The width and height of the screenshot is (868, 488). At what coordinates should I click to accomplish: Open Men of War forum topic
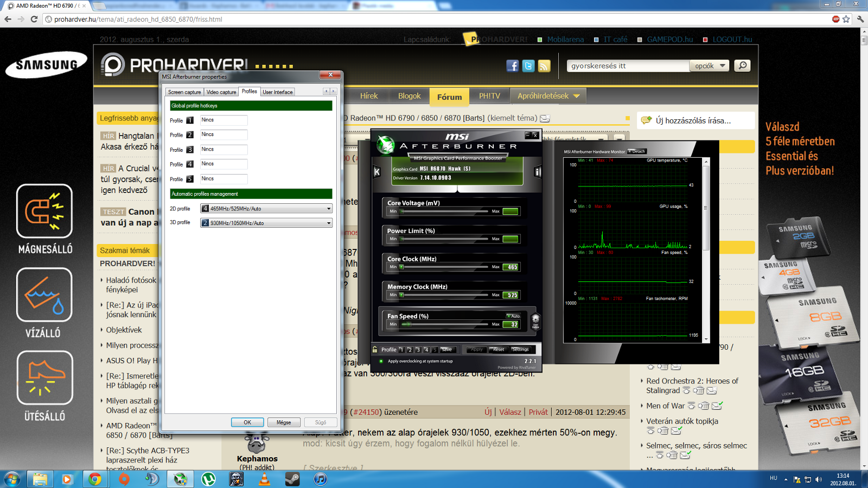(x=665, y=406)
